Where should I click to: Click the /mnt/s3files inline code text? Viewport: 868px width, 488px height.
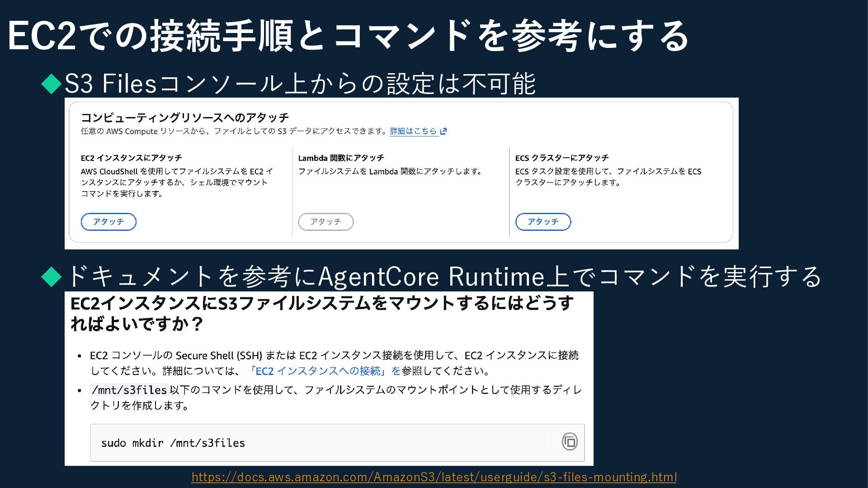click(129, 390)
